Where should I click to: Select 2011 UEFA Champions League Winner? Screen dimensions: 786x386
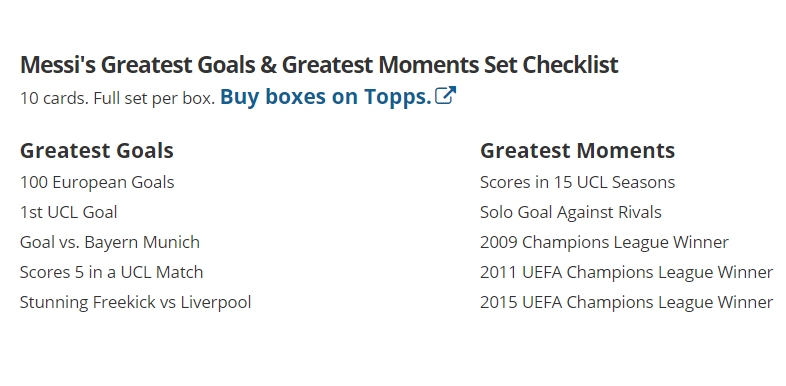[627, 272]
